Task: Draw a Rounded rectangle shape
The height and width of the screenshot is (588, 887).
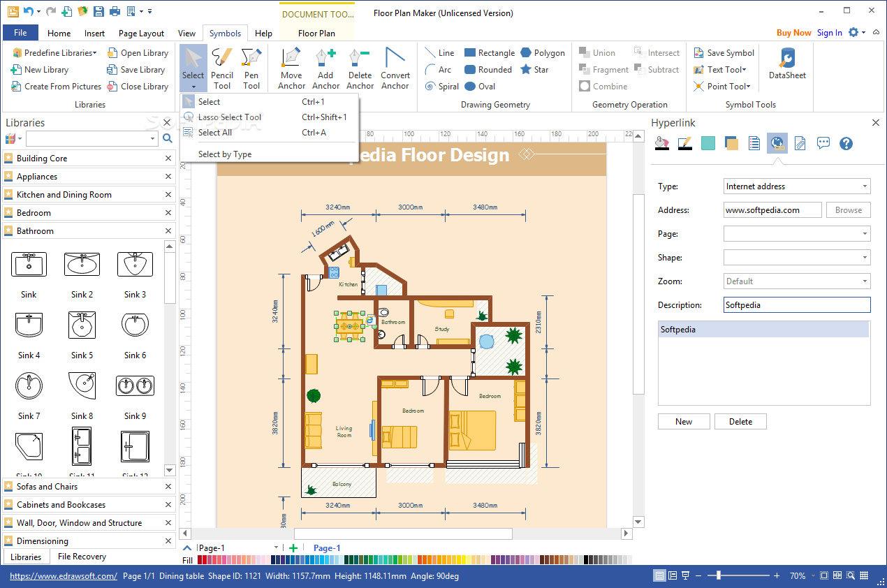Action: pos(488,70)
